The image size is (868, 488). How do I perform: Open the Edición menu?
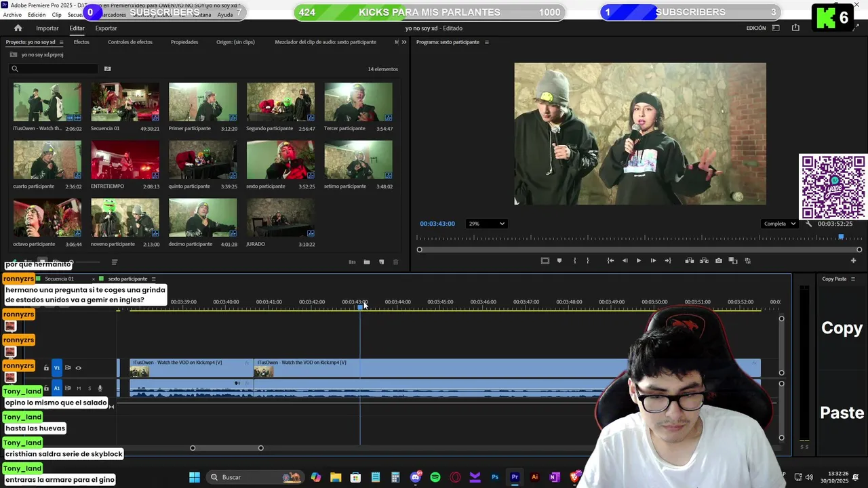(37, 15)
